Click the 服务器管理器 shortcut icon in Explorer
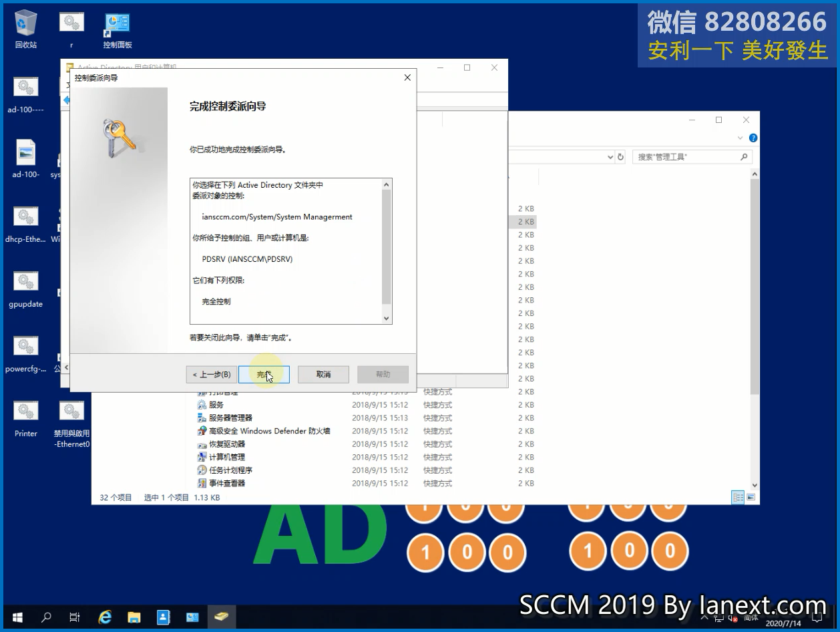 pyautogui.click(x=202, y=418)
